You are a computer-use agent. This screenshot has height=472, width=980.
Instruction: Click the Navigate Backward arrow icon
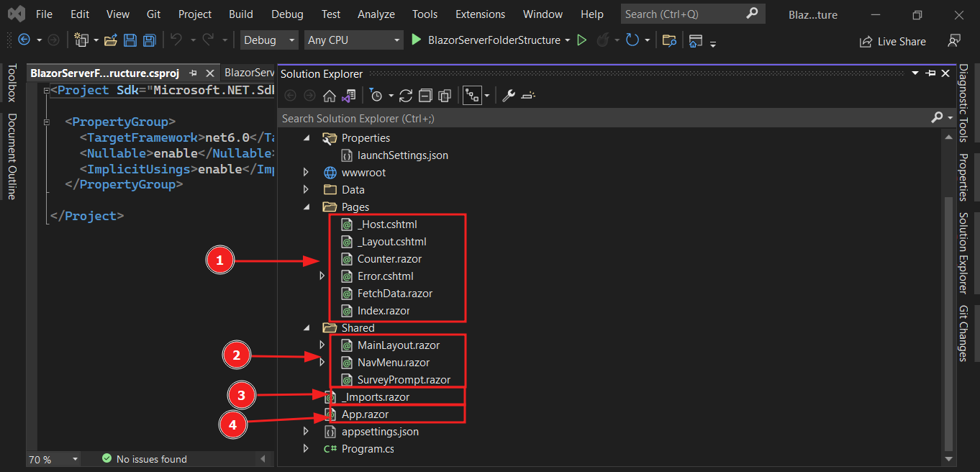24,40
